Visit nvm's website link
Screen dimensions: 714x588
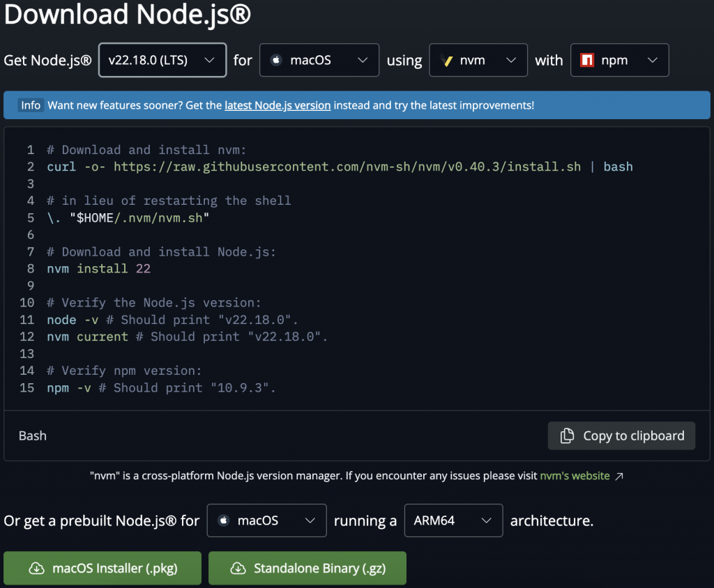click(575, 476)
